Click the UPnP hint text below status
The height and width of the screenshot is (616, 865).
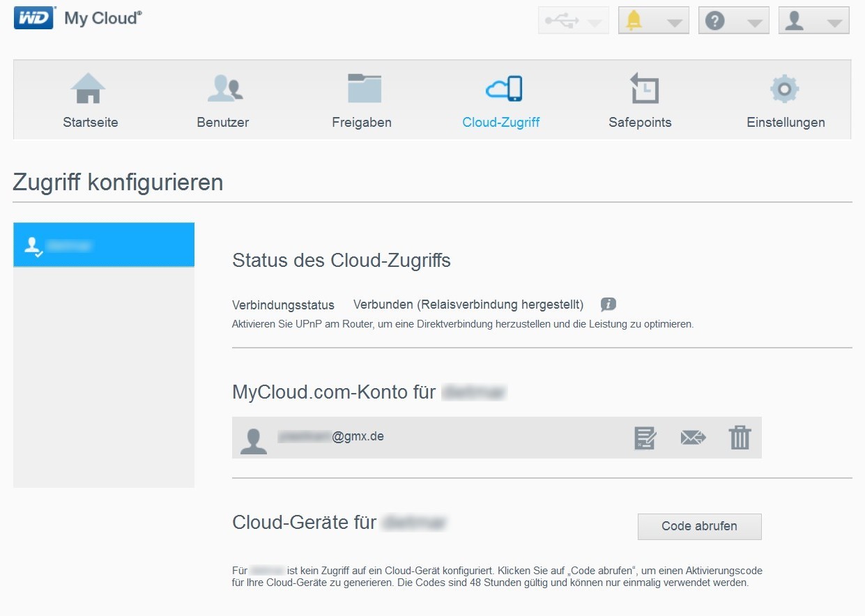point(463,324)
